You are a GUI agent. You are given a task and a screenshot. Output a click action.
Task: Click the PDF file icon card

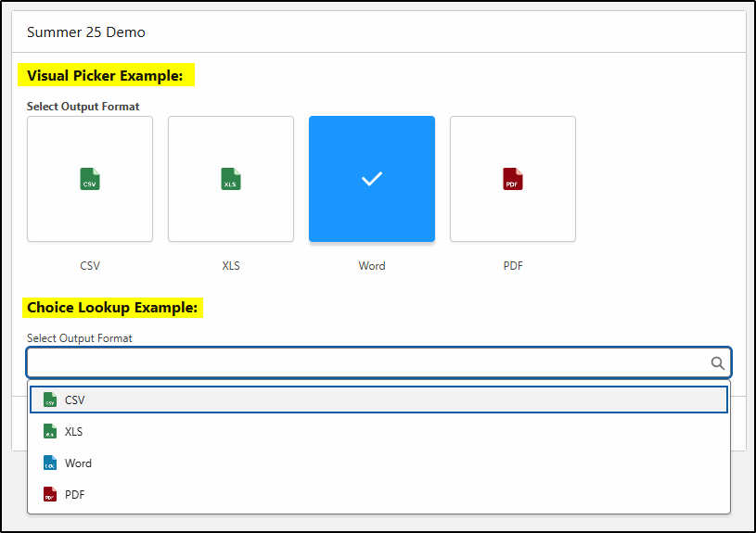tap(513, 179)
